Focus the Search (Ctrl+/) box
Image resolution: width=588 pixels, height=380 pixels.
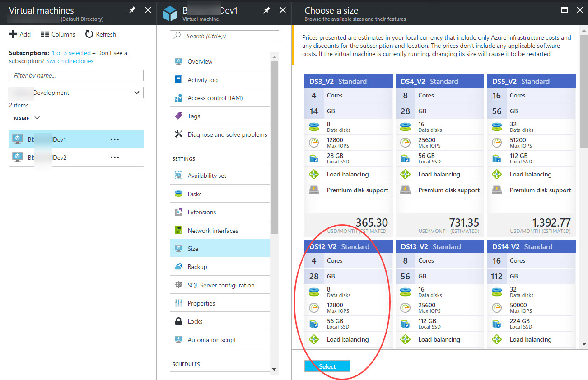(224, 36)
